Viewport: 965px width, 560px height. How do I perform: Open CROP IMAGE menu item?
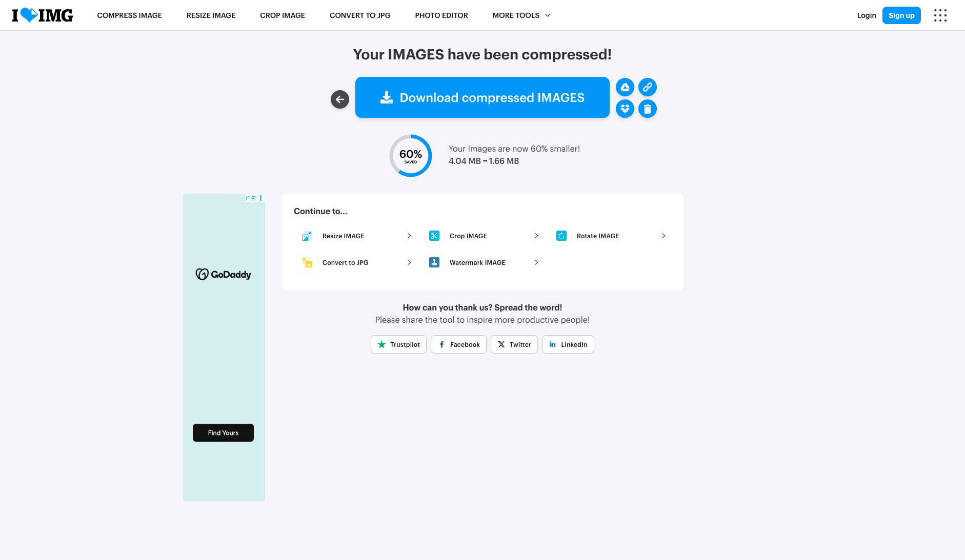[283, 15]
